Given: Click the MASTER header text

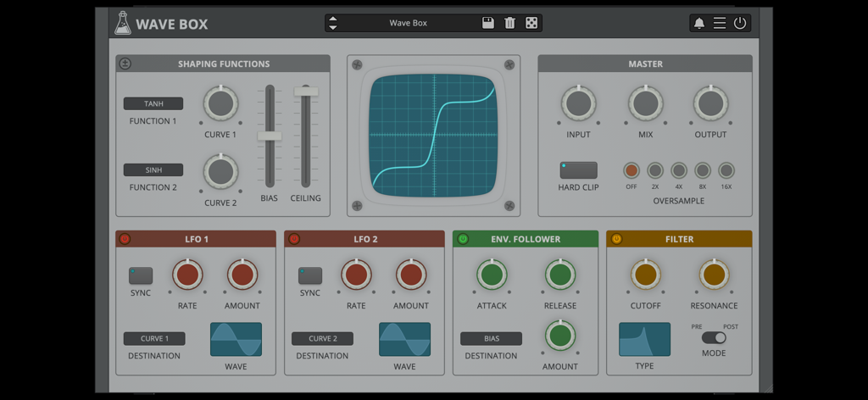Looking at the screenshot, I should point(645,64).
